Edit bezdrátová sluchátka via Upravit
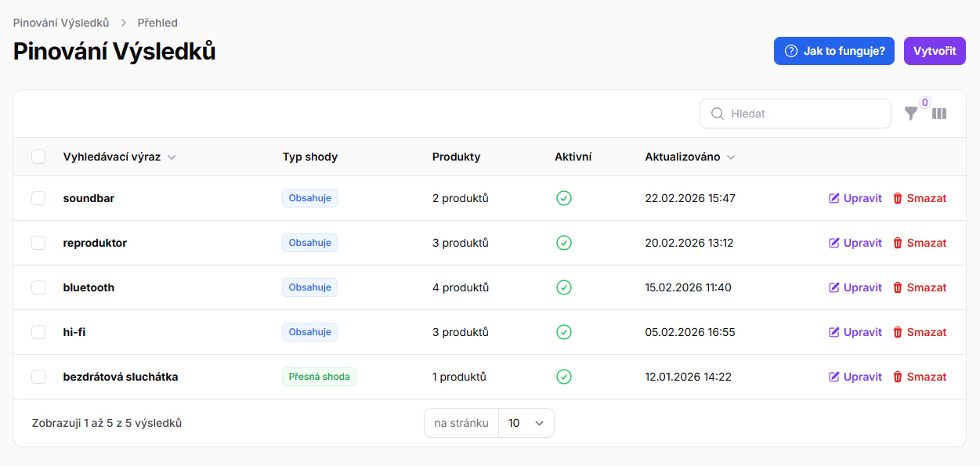This screenshot has height=466, width=980. pyautogui.click(x=855, y=377)
